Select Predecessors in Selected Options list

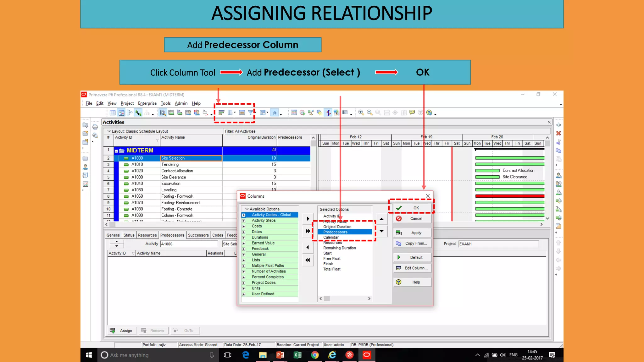335,232
